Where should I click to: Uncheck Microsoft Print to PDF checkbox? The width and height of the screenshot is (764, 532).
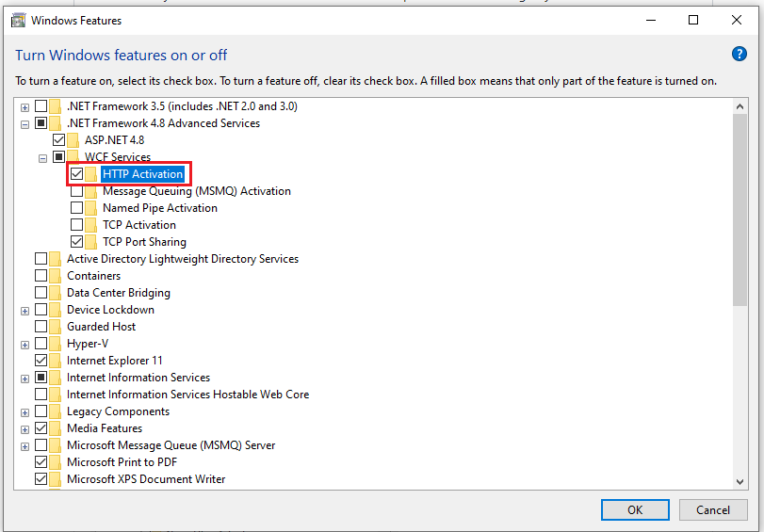[x=41, y=461]
